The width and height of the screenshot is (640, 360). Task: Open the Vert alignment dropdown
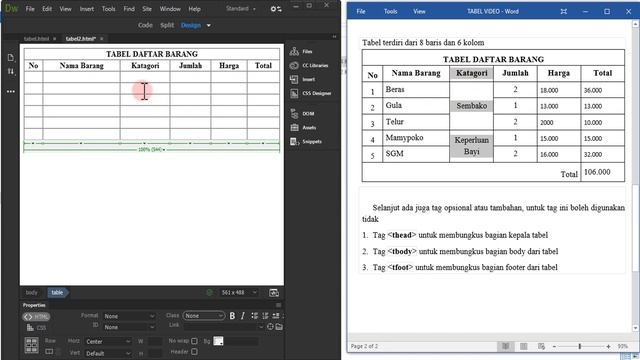pyautogui.click(x=108, y=353)
